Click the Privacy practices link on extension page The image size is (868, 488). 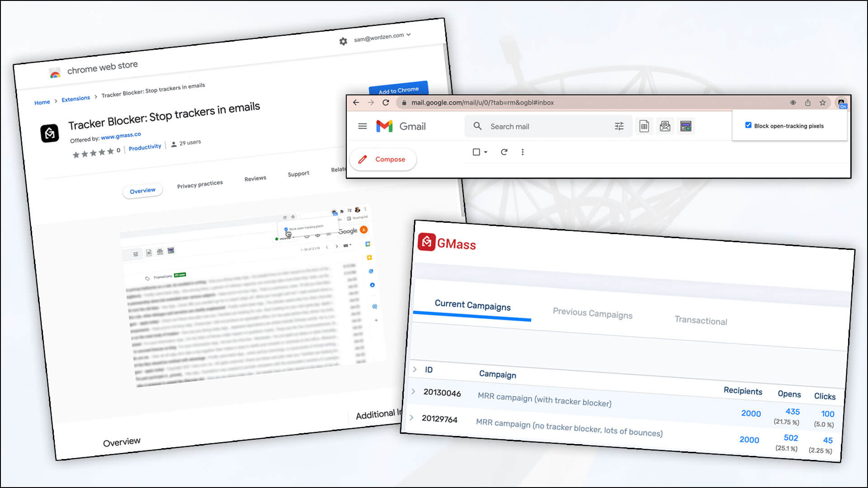[200, 183]
